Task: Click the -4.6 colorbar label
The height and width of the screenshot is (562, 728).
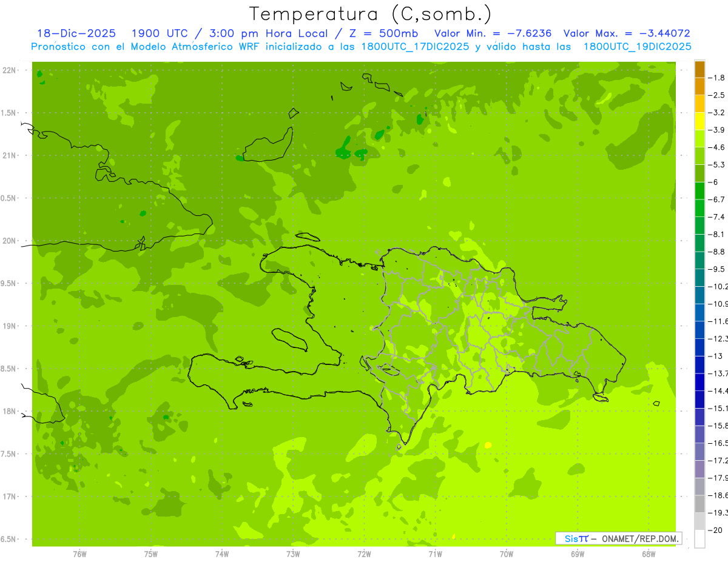Action: 717,147
